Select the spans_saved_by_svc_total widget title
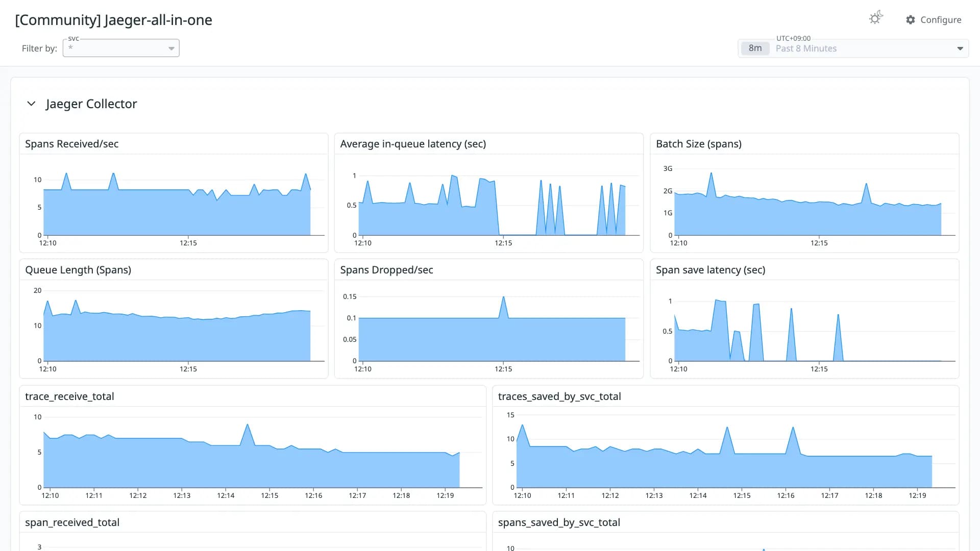980x551 pixels. pos(559,522)
